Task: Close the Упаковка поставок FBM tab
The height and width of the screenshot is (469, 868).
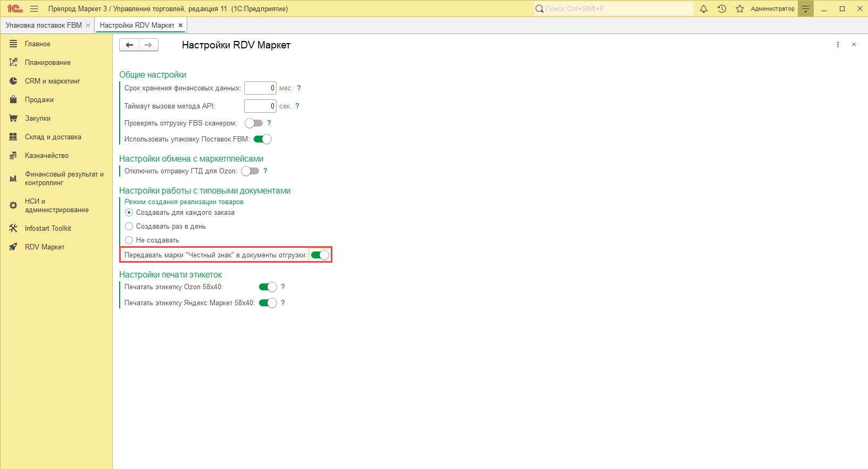Action: 88,25
